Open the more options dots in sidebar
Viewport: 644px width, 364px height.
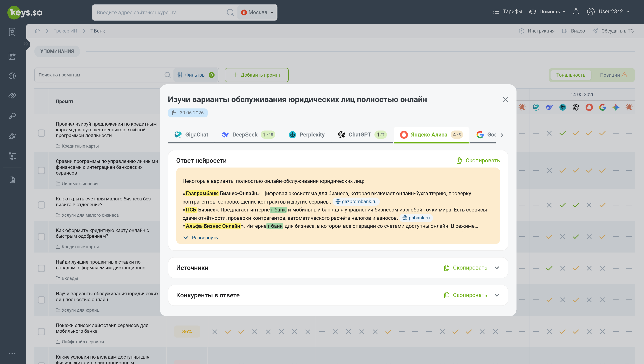point(12,354)
